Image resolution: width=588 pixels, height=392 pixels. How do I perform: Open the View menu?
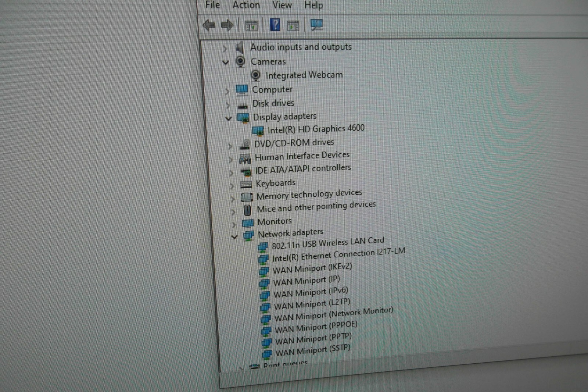pos(282,5)
